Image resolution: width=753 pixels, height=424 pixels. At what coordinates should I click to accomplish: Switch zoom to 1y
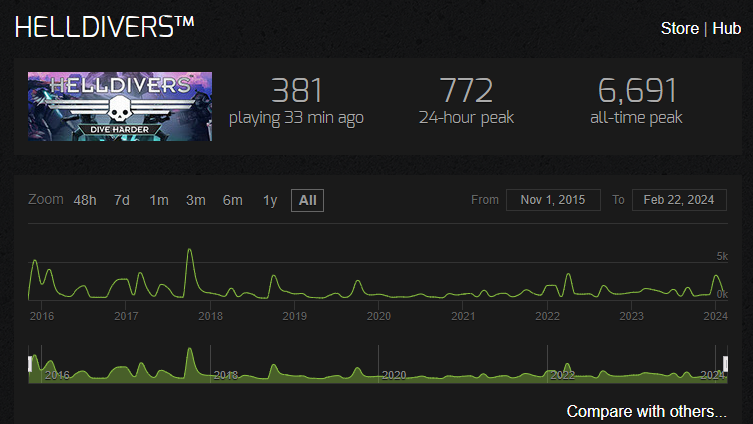coord(270,200)
